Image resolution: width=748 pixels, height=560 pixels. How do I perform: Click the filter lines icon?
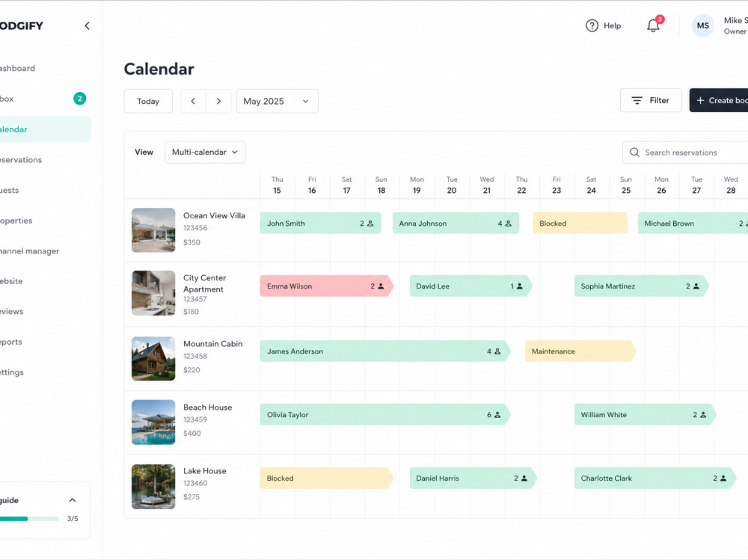tap(637, 101)
